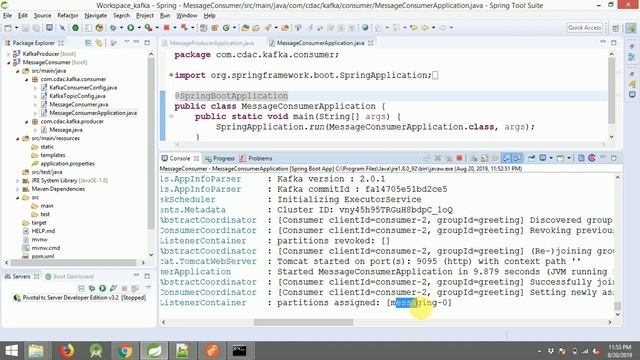Click the Remove All Terminated Launches icon
Image resolution: width=640 pixels, height=360 pixels.
pyautogui.click(x=449, y=158)
